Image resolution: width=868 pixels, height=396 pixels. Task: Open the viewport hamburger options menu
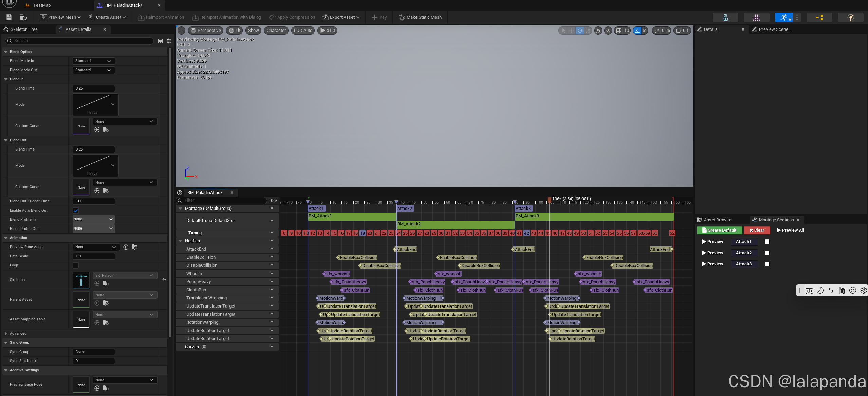point(182,31)
